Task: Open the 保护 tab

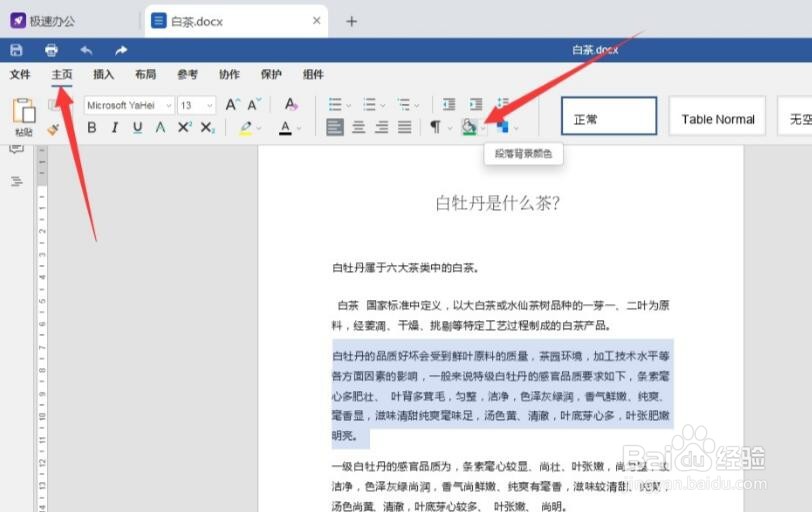Action: (271, 75)
